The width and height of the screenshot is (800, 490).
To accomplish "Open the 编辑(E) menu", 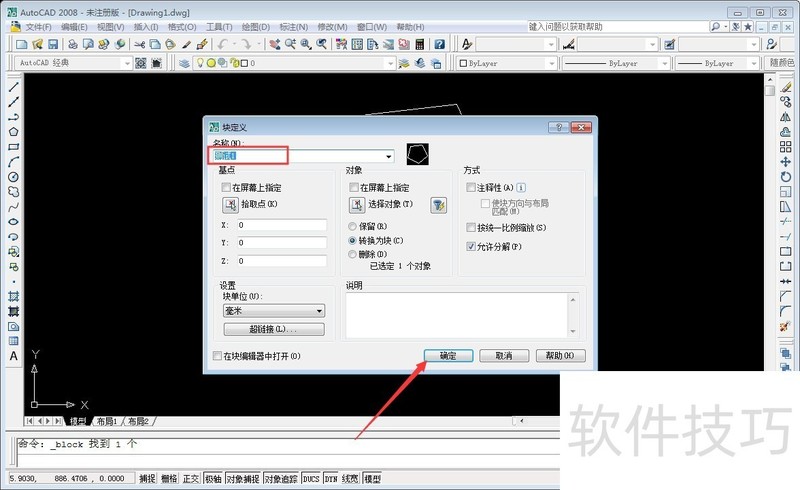I will click(x=74, y=27).
